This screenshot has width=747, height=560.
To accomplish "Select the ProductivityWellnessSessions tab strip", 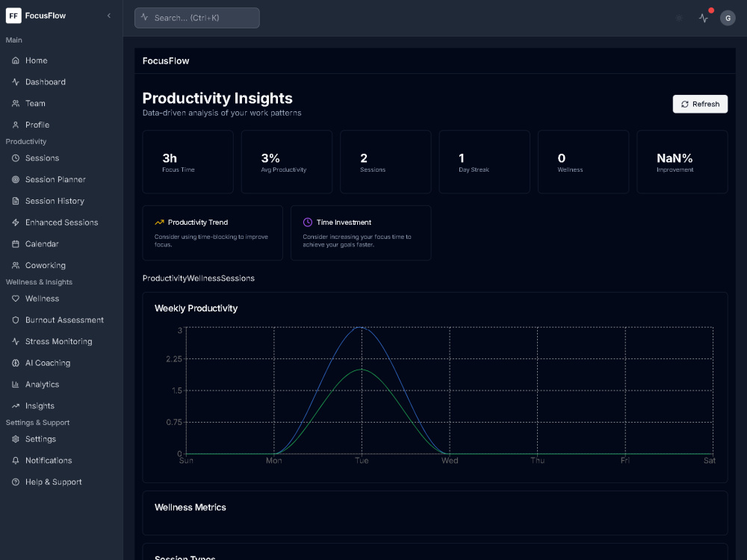I will click(x=199, y=278).
